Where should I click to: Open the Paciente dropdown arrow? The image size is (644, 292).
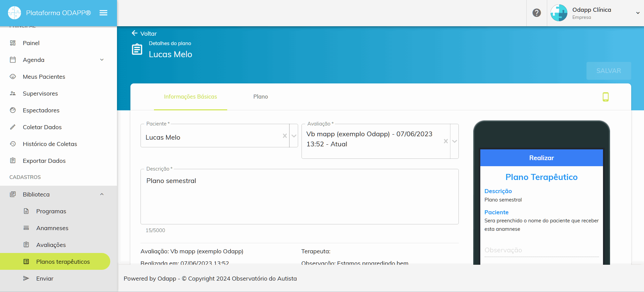(x=294, y=136)
